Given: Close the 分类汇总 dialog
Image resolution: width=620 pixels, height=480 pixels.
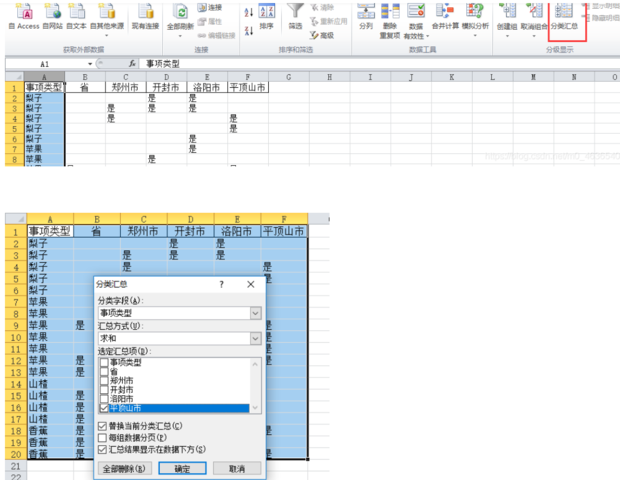Looking at the screenshot, I should 251,284.
